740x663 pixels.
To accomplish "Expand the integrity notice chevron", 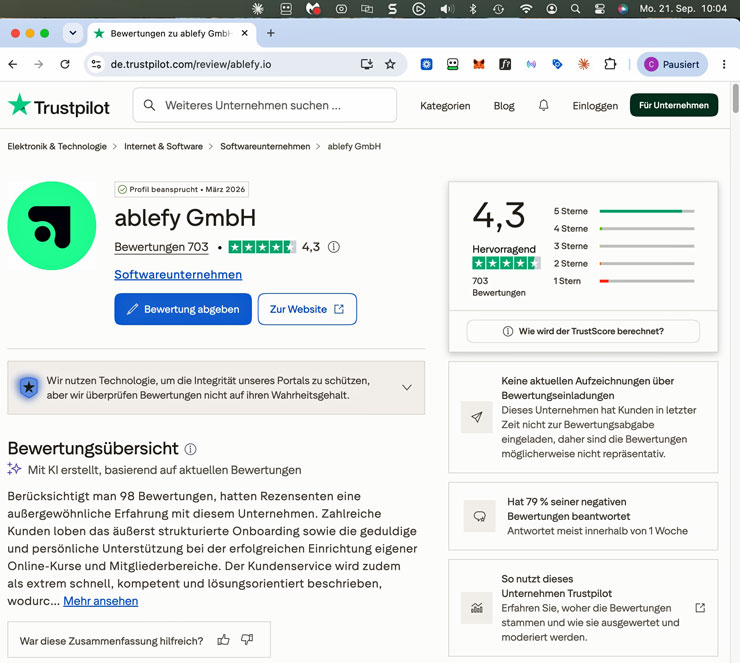I will coord(407,387).
